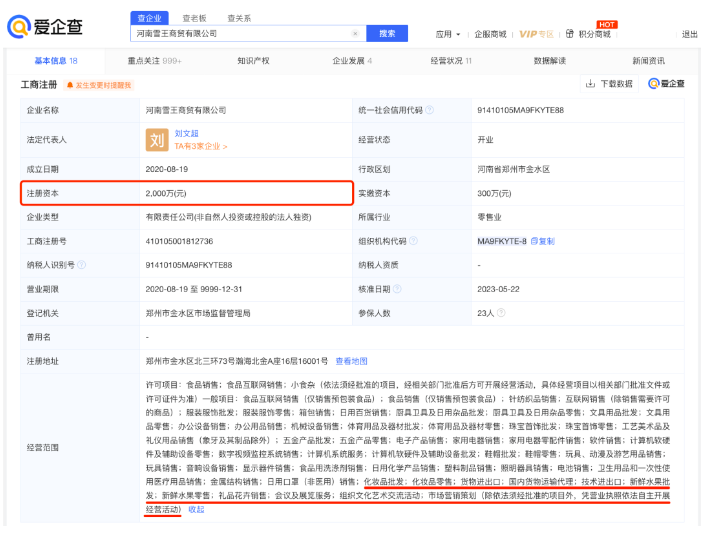Click the 爱企查 watermark logo near 下载数据
The height and width of the screenshot is (533, 707).
click(x=666, y=83)
